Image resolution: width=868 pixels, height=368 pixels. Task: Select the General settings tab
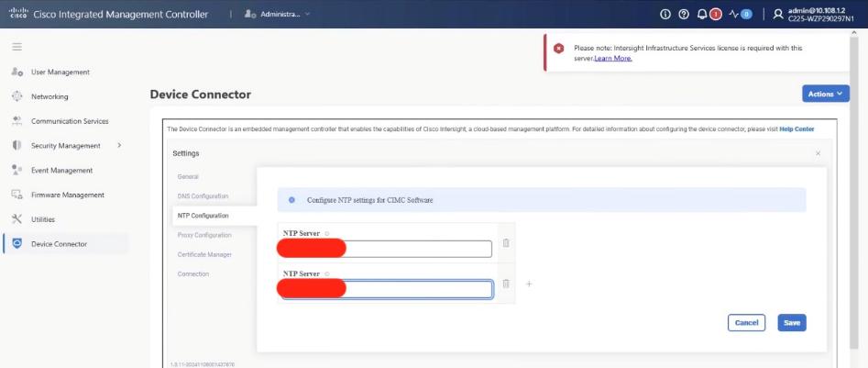188,177
